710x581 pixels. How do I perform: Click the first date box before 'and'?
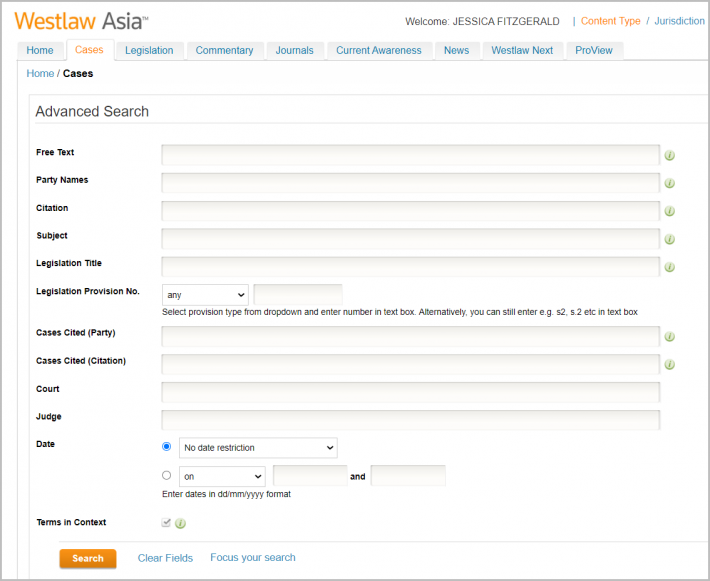coord(310,476)
